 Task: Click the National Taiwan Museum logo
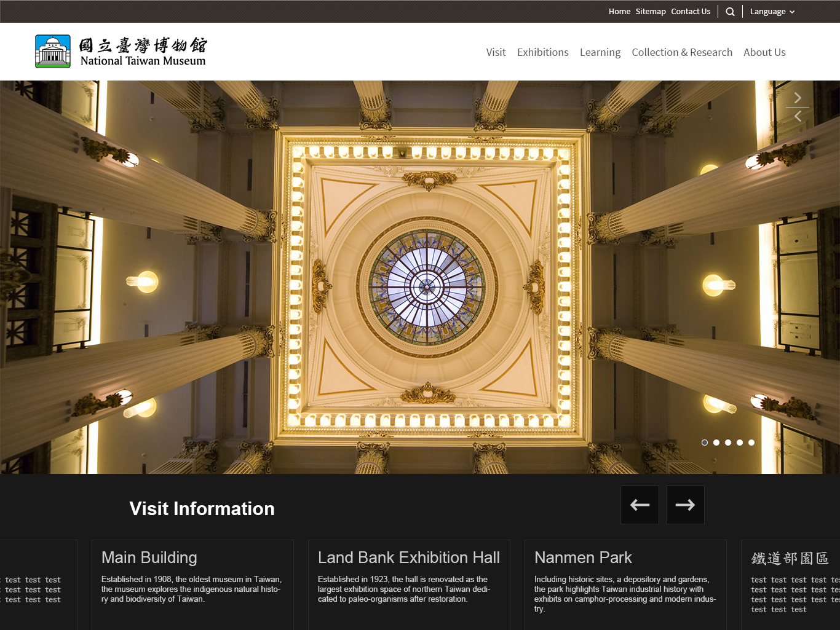[x=121, y=52]
